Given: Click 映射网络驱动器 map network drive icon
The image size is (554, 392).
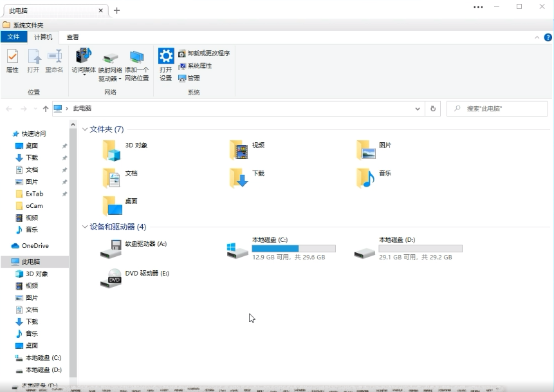Looking at the screenshot, I should (110, 59).
